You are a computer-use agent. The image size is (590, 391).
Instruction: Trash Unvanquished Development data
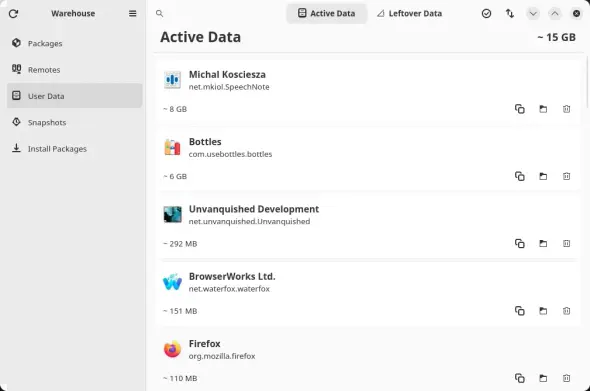point(566,243)
